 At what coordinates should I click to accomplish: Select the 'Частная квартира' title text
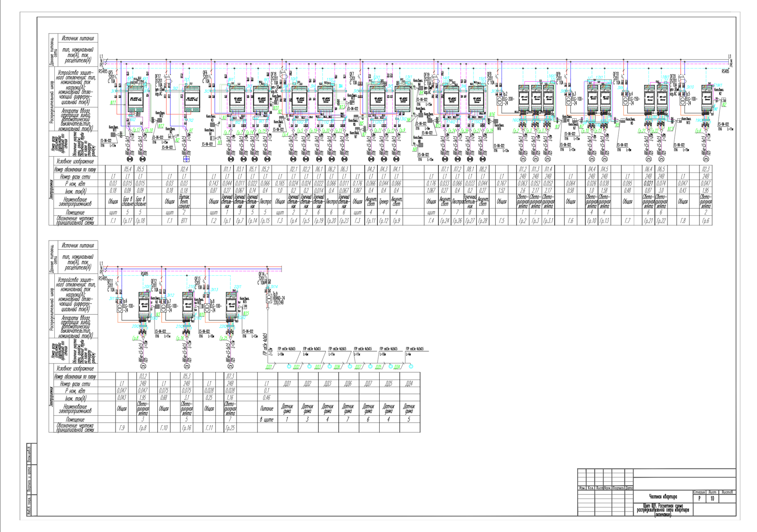[x=663, y=497]
